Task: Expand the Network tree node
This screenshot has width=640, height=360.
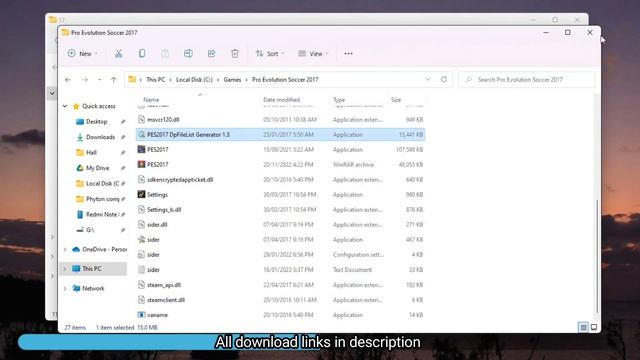Action: pyautogui.click(x=65, y=288)
